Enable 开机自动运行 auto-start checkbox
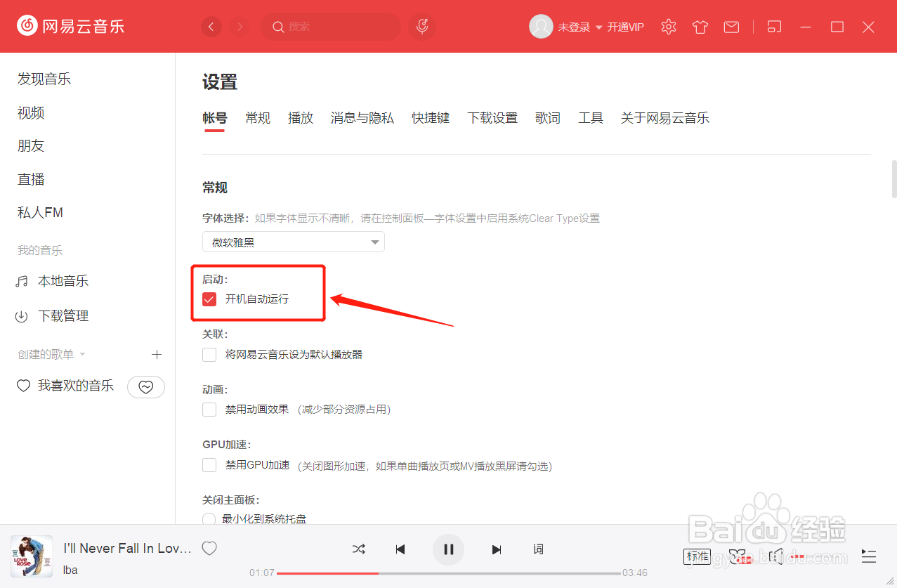Screen dimensions: 897x588 pyautogui.click(x=209, y=299)
